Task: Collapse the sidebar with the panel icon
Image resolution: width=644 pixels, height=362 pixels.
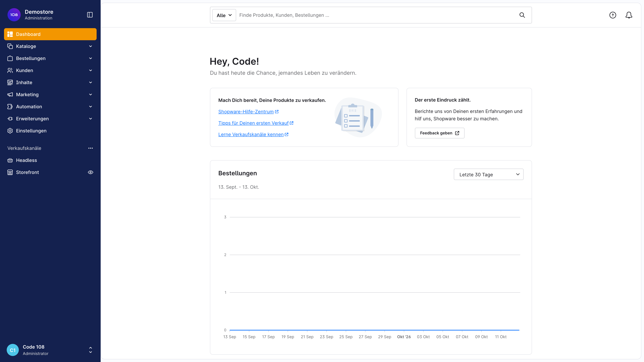Action: [90, 15]
